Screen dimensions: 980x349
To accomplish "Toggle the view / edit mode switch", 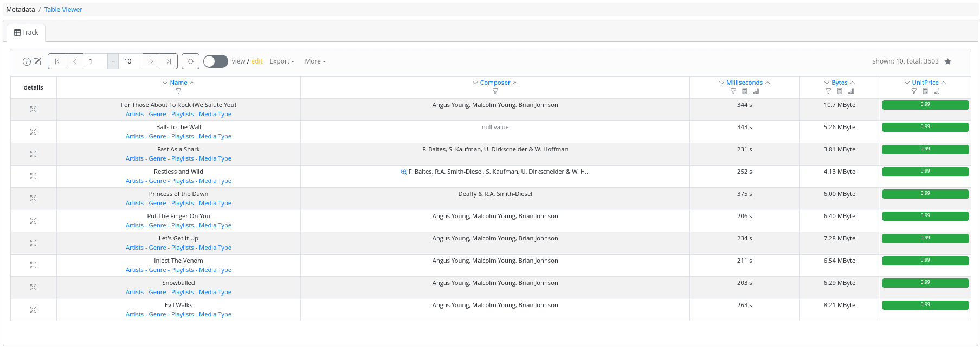I will (215, 61).
